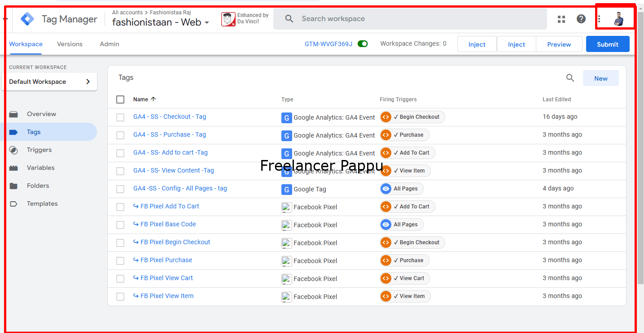Check the GA4 -SS - Config checkbox
Image resolution: width=644 pixels, height=333 pixels.
[120, 189]
